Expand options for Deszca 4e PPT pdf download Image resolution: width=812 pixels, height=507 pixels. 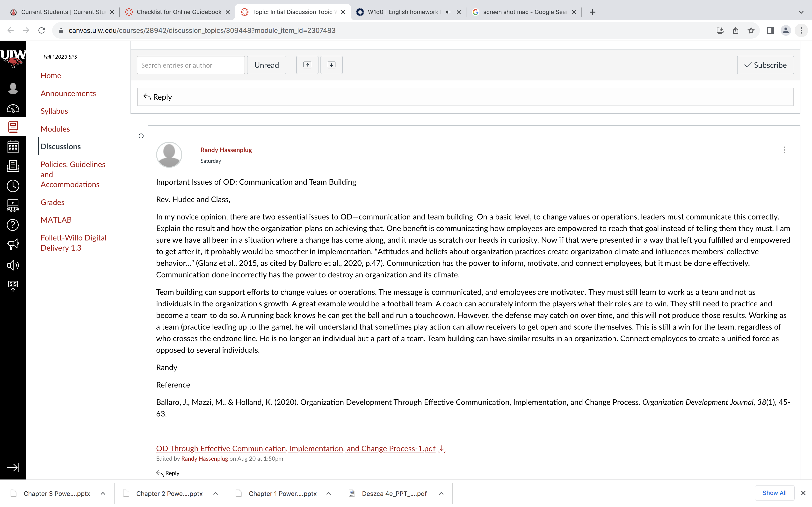coord(441,493)
